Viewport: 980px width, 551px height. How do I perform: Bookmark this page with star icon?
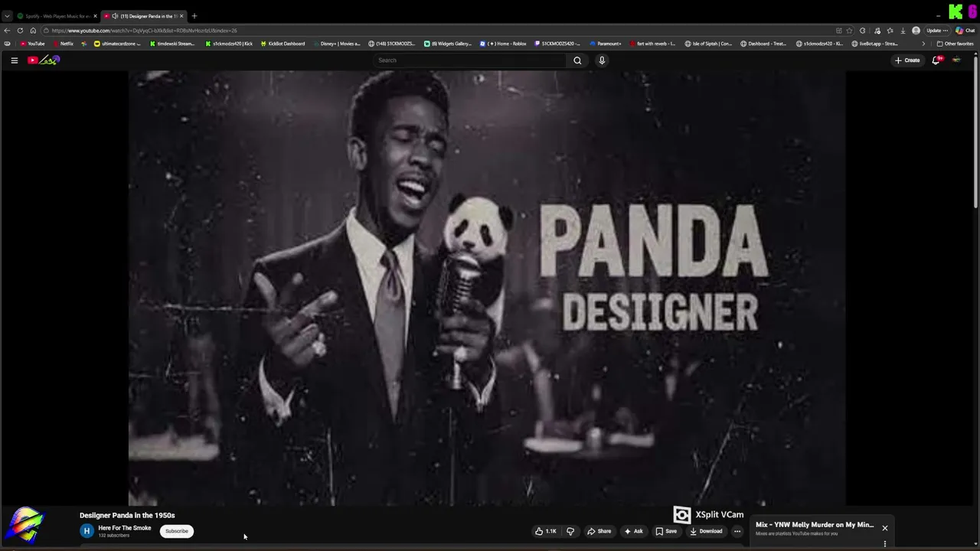click(849, 31)
